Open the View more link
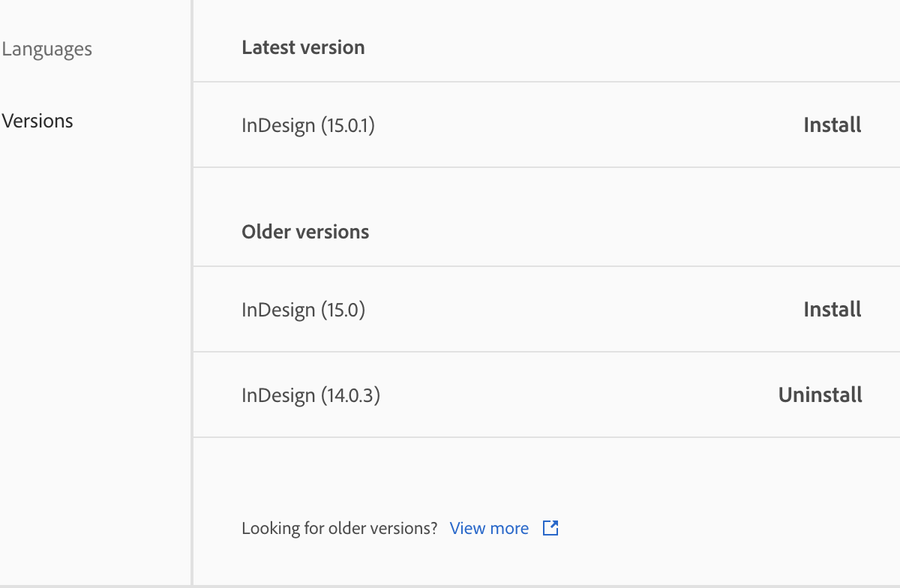This screenshot has height=588, width=900. point(489,528)
